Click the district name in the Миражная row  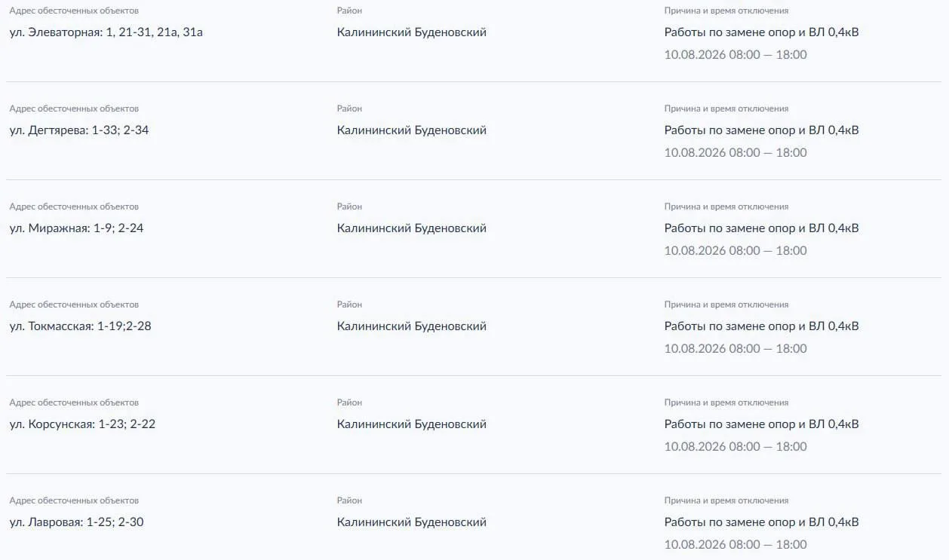412,228
